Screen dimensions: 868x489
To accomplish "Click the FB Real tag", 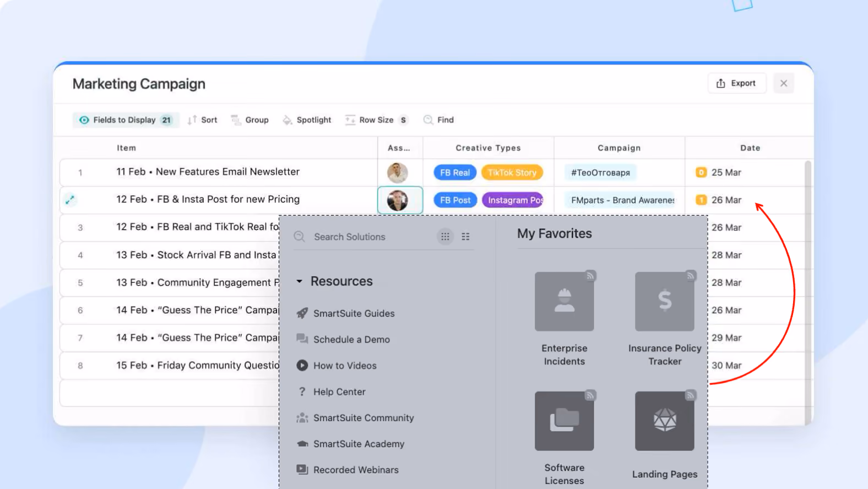I will coord(455,173).
